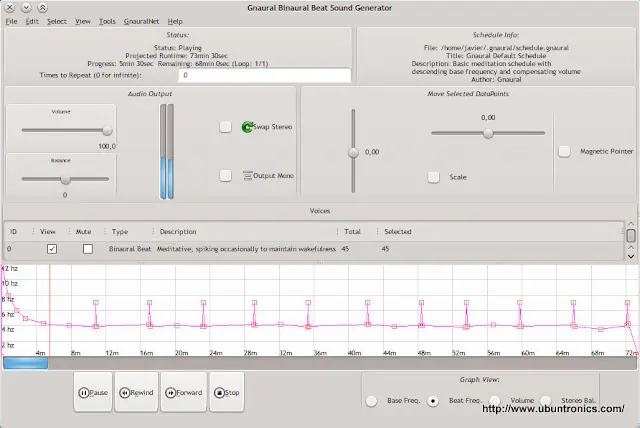Open the GnauralNet menu

pyautogui.click(x=141, y=21)
